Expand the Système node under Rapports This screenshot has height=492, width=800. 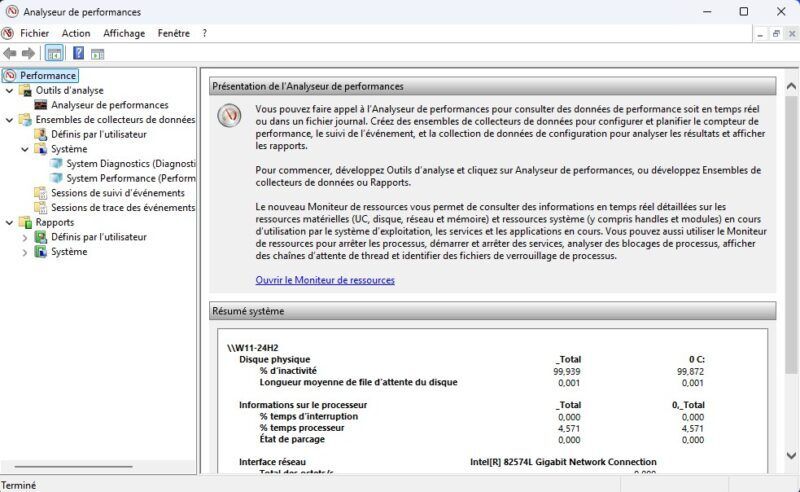tap(24, 252)
